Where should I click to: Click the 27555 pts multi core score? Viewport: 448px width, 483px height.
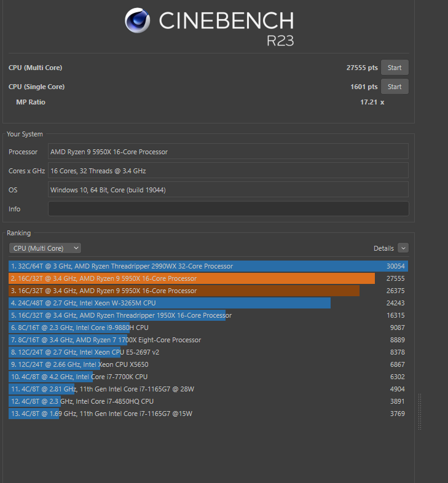[362, 68]
